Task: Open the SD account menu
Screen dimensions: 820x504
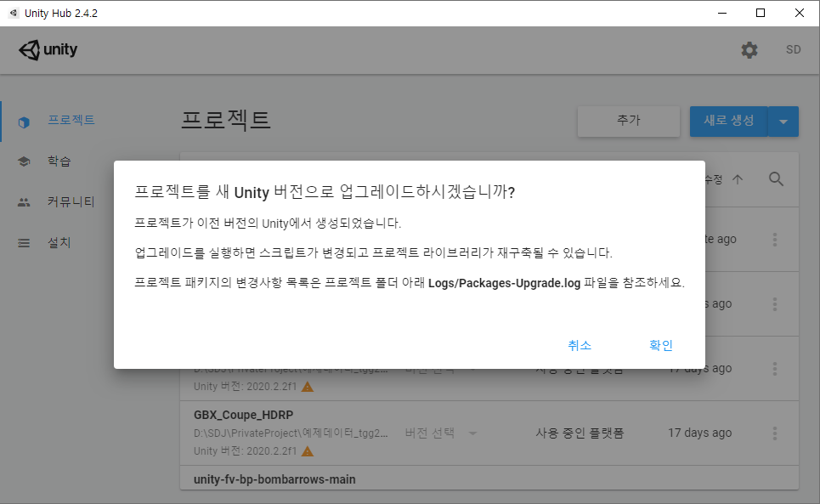Action: click(x=794, y=49)
